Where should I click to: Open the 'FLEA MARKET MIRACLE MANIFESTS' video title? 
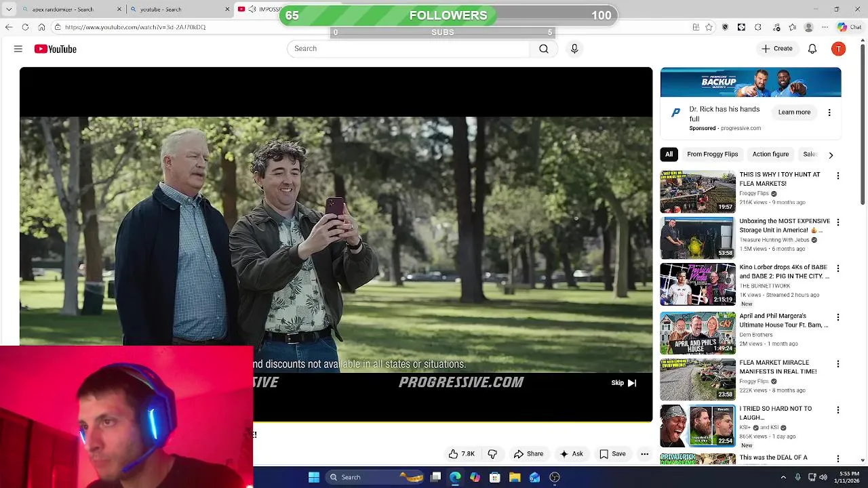[x=778, y=367]
